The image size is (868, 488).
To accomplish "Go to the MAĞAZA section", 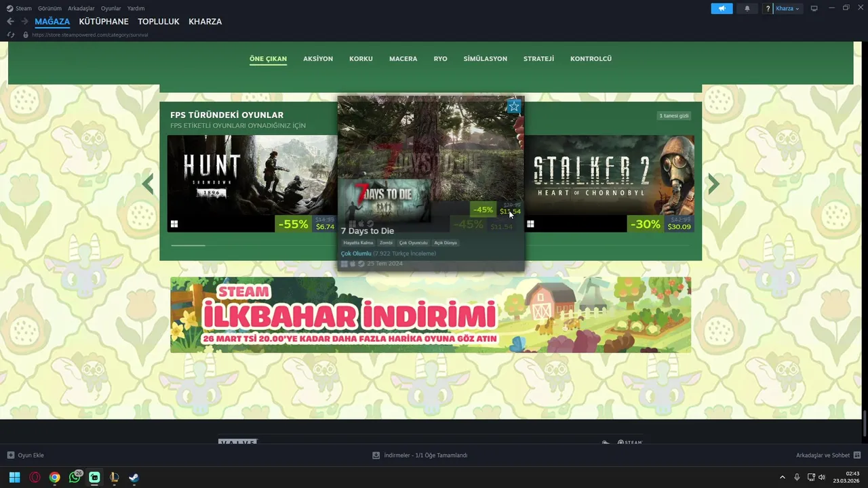I will pos(52,22).
